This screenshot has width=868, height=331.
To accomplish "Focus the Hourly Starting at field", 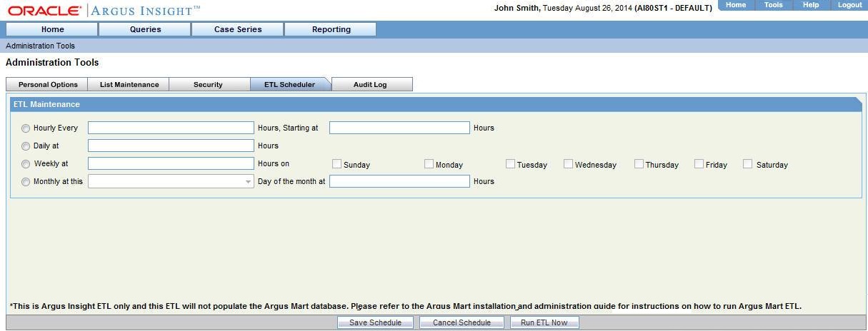I will point(399,128).
